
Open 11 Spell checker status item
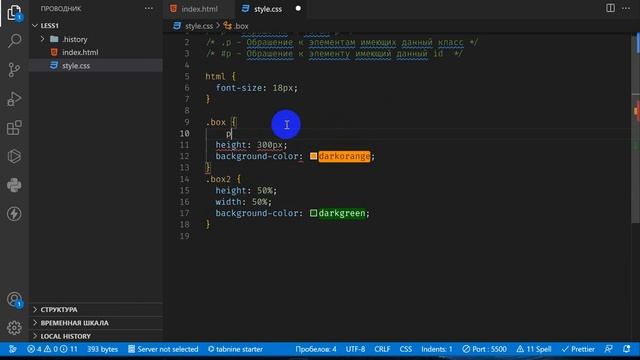coord(534,349)
